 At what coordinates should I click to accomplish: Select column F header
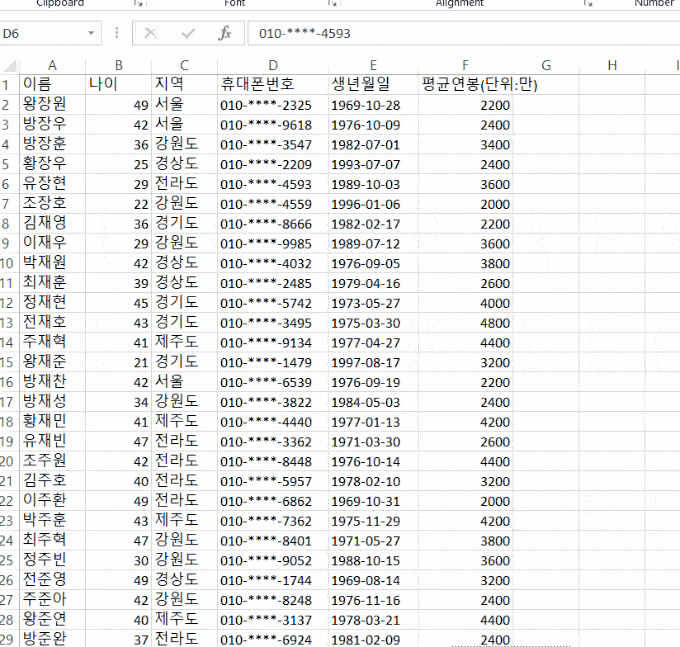point(465,65)
